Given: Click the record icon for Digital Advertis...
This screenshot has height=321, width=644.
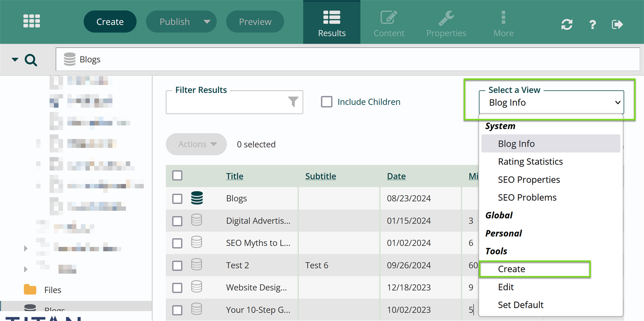Looking at the screenshot, I should point(197,220).
